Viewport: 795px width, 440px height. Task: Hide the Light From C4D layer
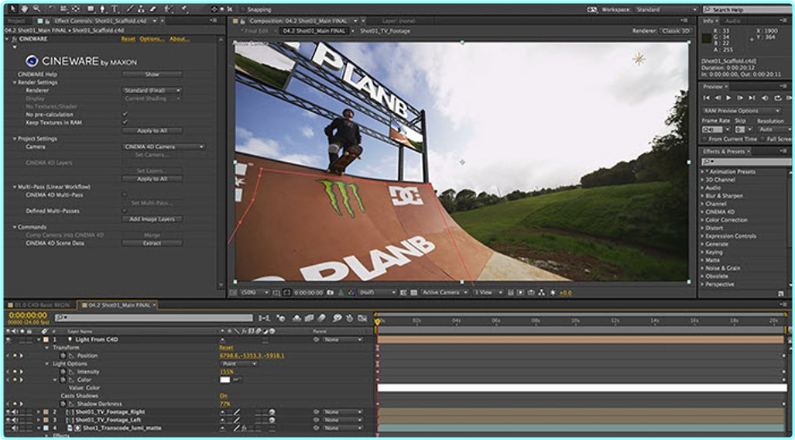point(8,339)
